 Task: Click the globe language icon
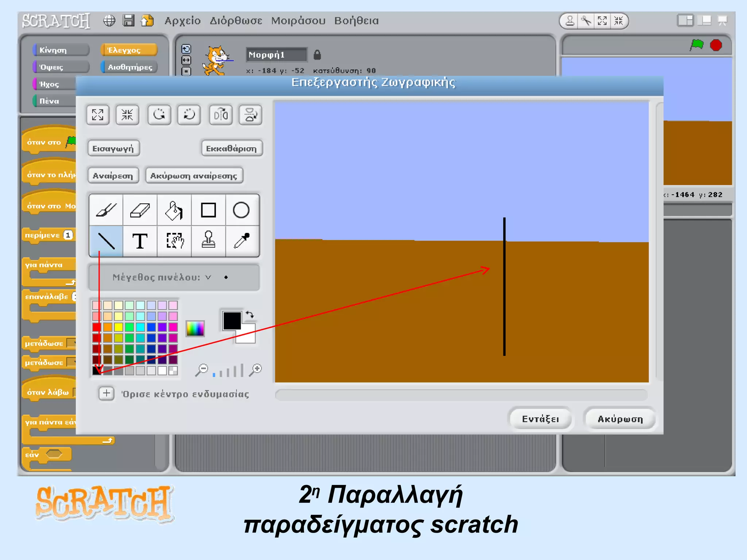(109, 21)
